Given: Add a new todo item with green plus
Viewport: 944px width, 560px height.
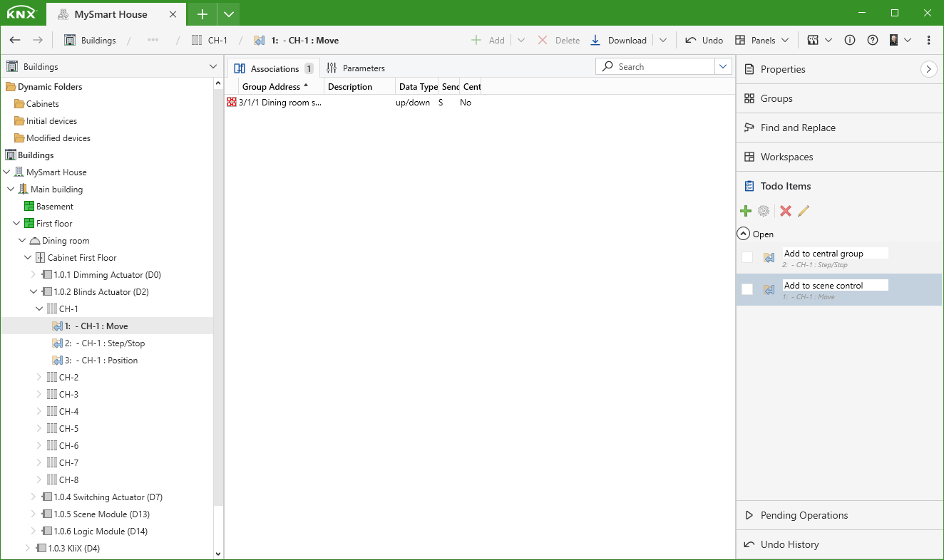Looking at the screenshot, I should point(746,211).
